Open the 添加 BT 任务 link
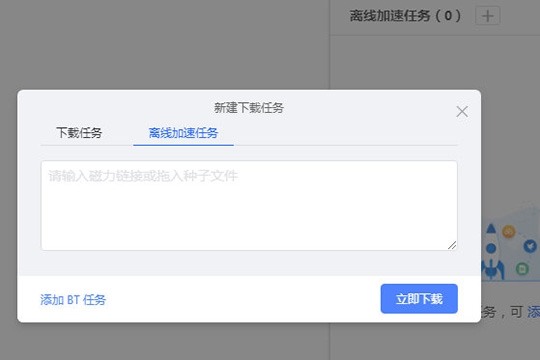Image resolution: width=540 pixels, height=360 pixels. pyautogui.click(x=73, y=300)
